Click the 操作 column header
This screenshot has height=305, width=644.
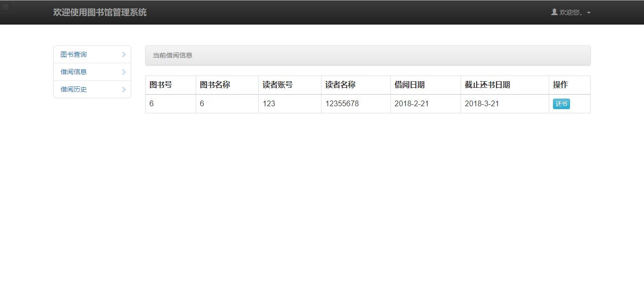pyautogui.click(x=570, y=85)
